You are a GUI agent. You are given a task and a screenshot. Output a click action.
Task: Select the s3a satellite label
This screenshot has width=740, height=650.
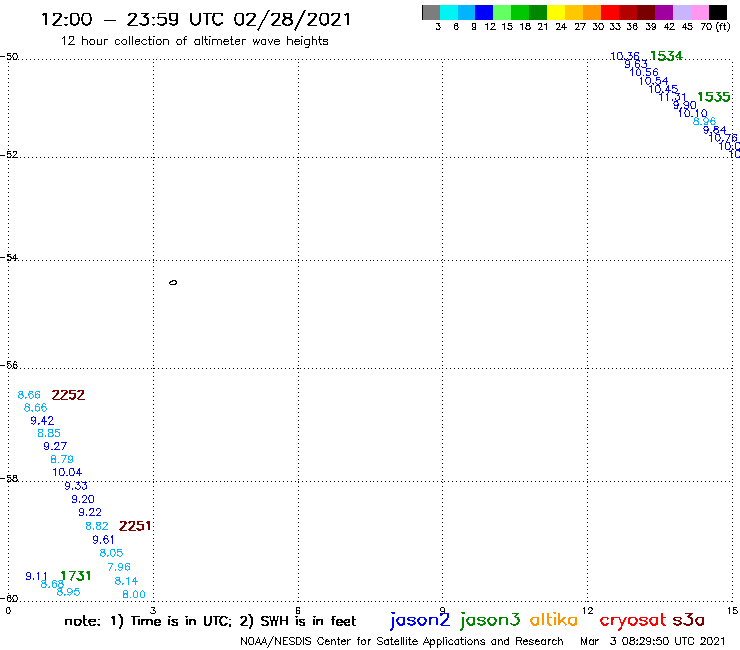coord(688,620)
